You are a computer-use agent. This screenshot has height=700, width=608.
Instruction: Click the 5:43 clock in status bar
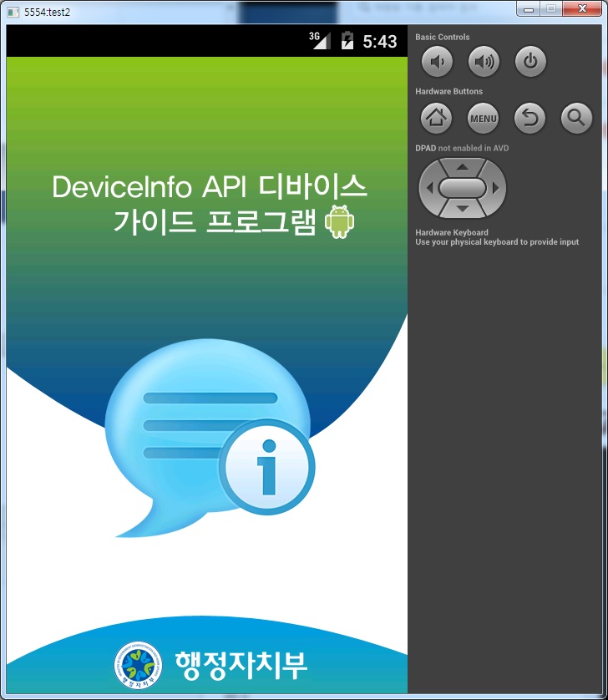point(380,41)
